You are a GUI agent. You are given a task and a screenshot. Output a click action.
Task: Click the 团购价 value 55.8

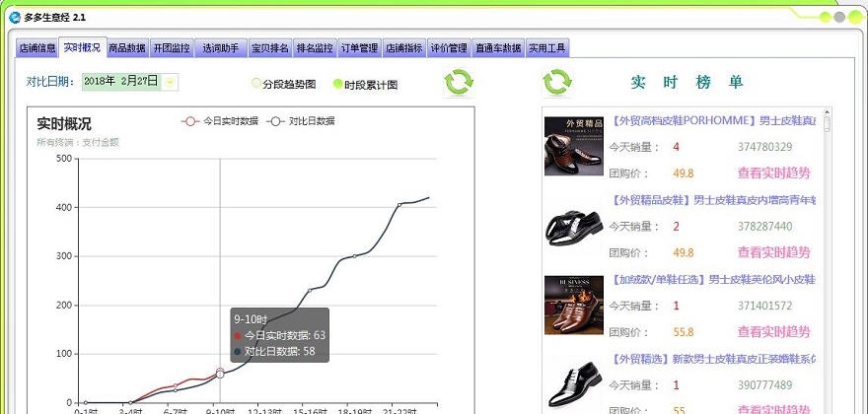pyautogui.click(x=684, y=332)
